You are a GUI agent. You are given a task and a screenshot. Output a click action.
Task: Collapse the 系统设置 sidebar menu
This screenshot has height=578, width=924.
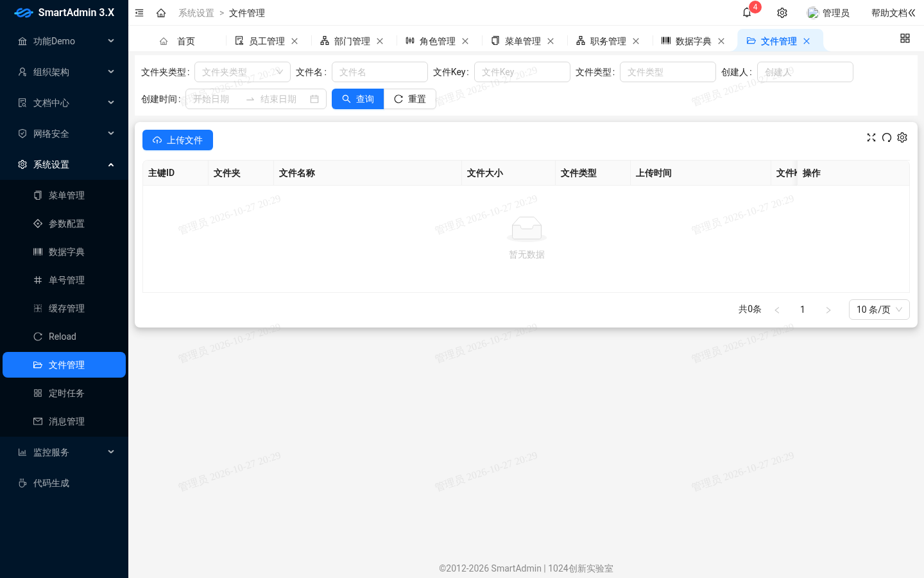[x=64, y=164]
